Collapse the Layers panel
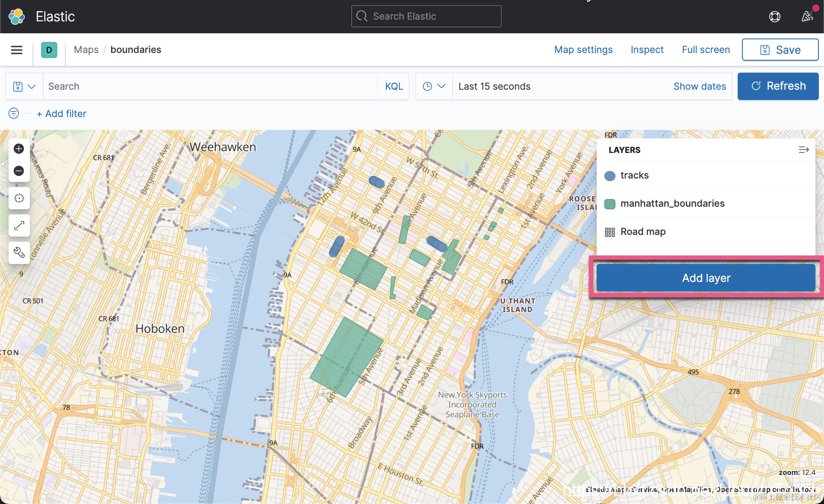The height and width of the screenshot is (504, 824). point(803,149)
